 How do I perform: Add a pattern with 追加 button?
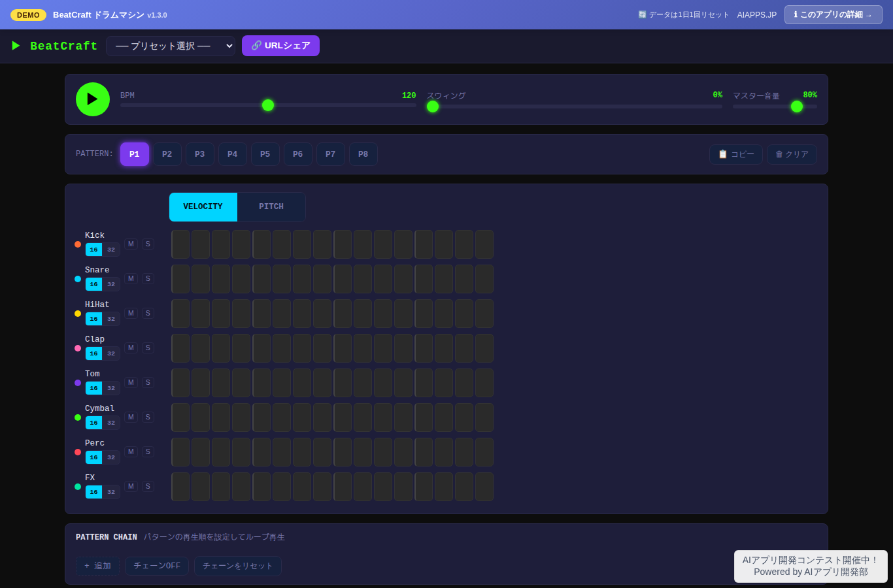(97, 566)
